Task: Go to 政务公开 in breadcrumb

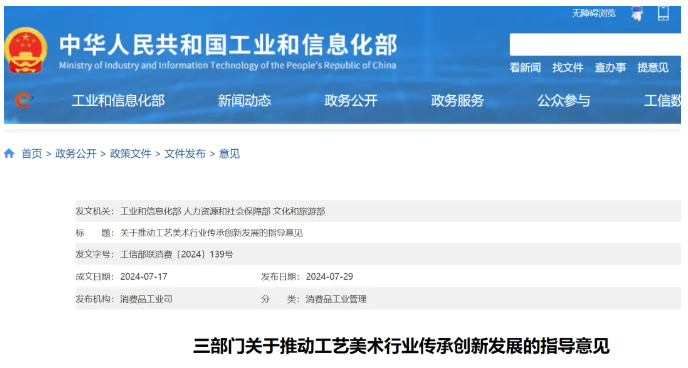Action: [x=76, y=154]
